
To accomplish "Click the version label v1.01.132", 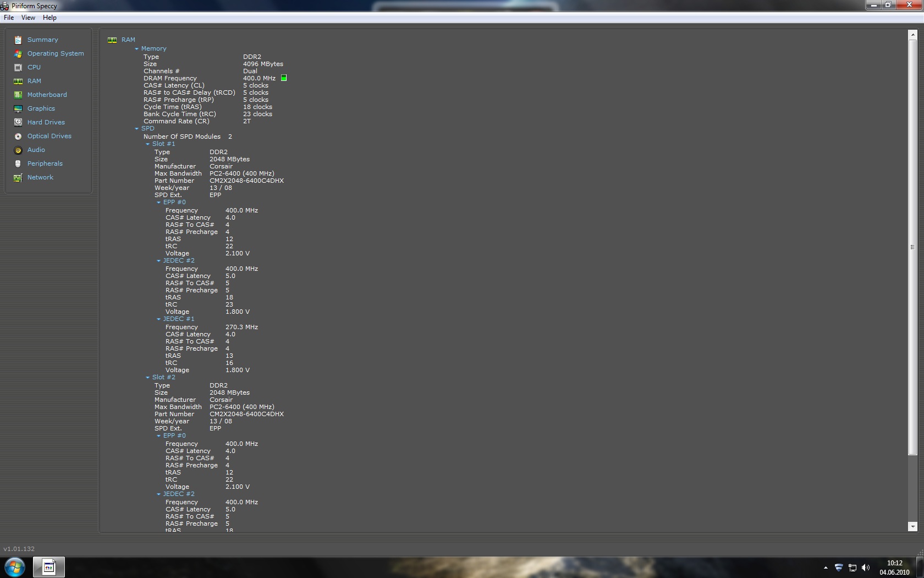I will tap(19, 549).
